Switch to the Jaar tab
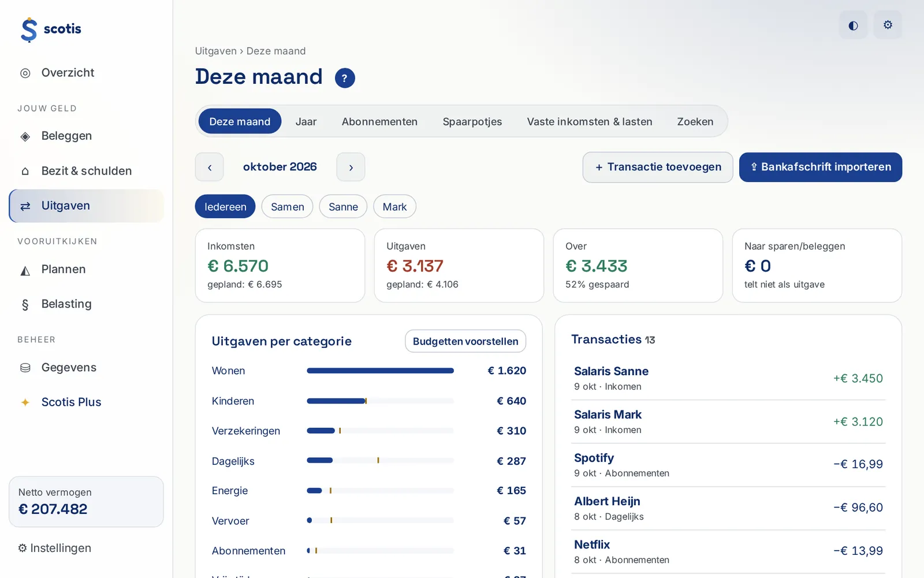The image size is (924, 578). [306, 121]
